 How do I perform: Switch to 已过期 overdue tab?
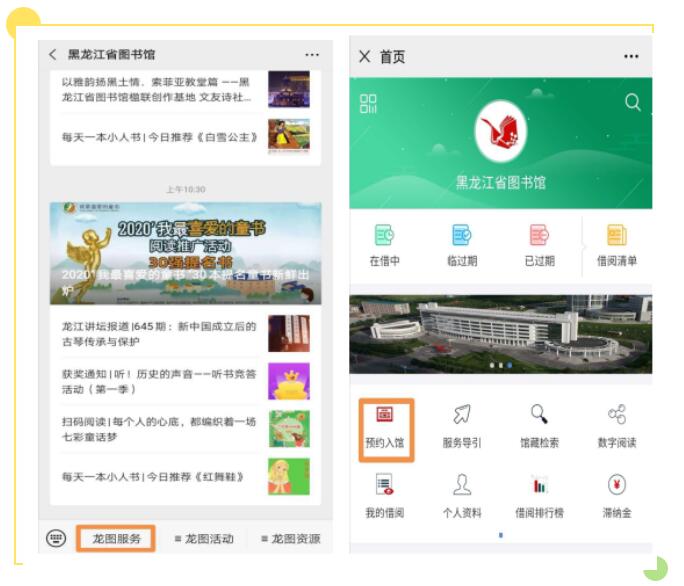(x=539, y=245)
